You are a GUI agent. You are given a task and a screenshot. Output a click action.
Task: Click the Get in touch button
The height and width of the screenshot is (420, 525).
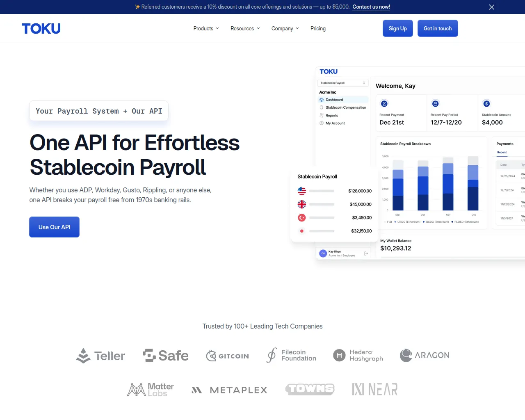coord(437,29)
